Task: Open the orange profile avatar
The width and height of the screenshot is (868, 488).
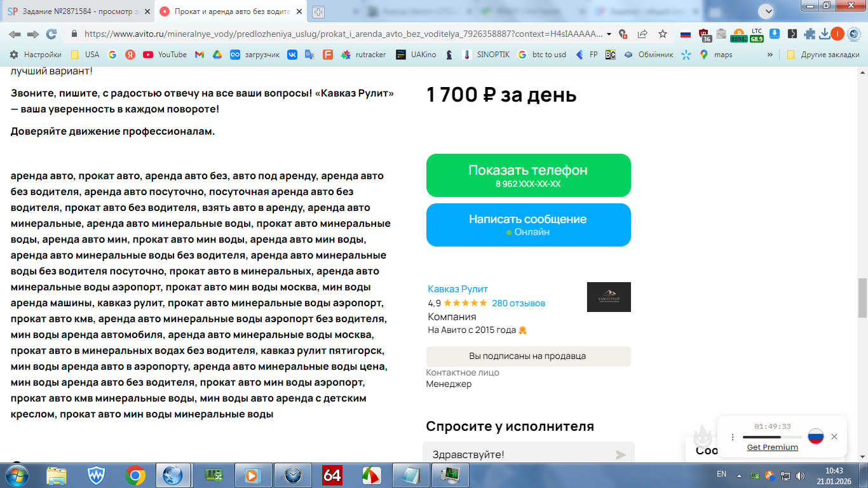Action: pyautogui.click(x=837, y=34)
